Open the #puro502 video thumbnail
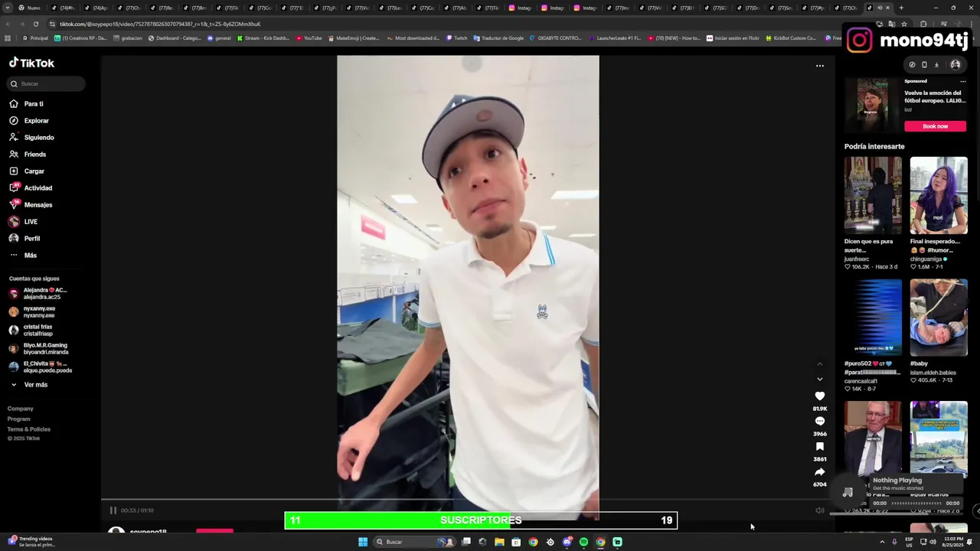The width and height of the screenshot is (980, 551). click(x=873, y=318)
